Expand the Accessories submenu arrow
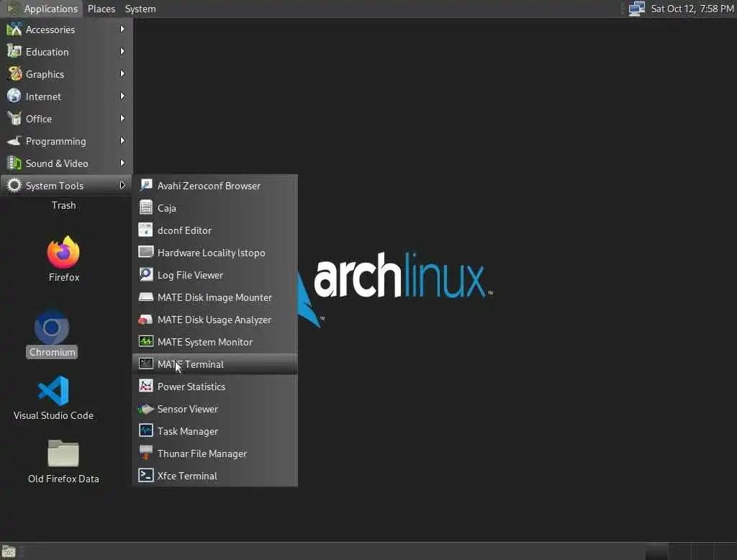 [122, 30]
